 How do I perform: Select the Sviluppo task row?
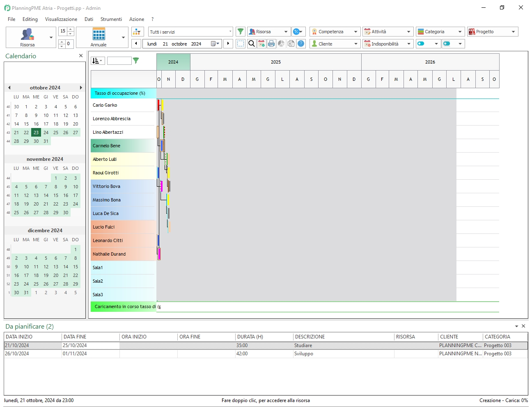tap(266, 354)
